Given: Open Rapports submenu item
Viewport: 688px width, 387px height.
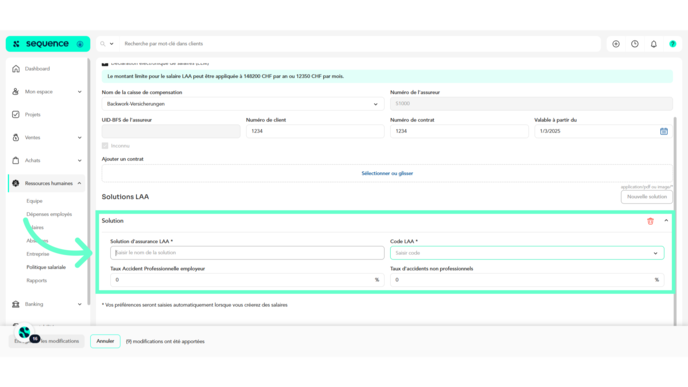Looking at the screenshot, I should (36, 280).
